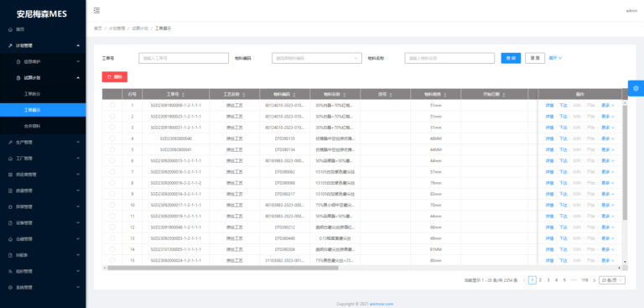Expand more filters with the 展开 link

click(555, 58)
